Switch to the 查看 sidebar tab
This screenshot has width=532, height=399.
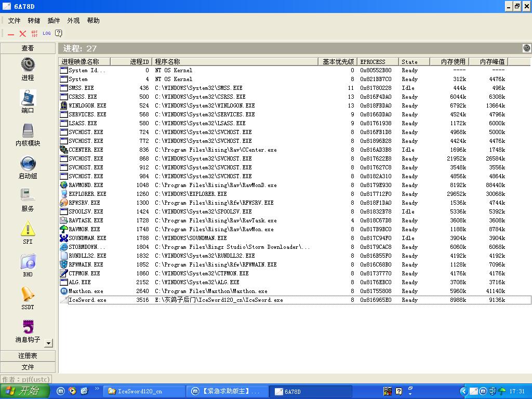(28, 48)
